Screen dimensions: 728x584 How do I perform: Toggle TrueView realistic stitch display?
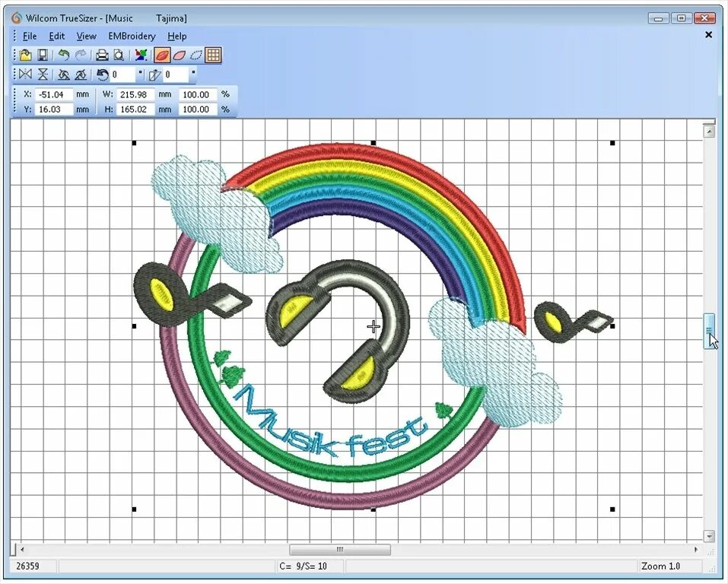click(162, 56)
